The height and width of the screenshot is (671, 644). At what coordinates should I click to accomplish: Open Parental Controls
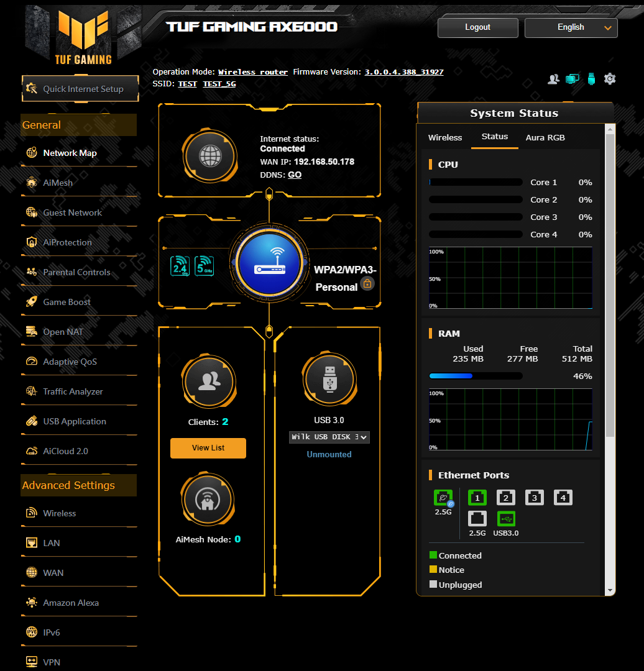pos(79,272)
